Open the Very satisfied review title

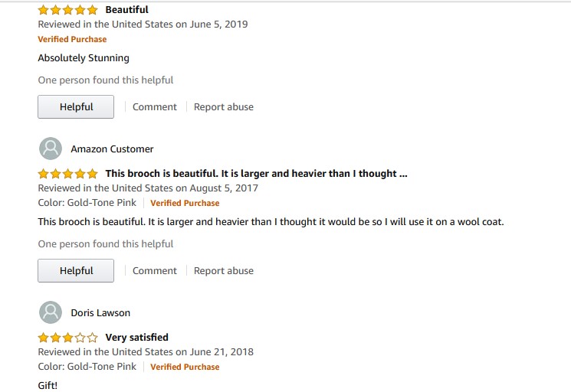pos(136,338)
